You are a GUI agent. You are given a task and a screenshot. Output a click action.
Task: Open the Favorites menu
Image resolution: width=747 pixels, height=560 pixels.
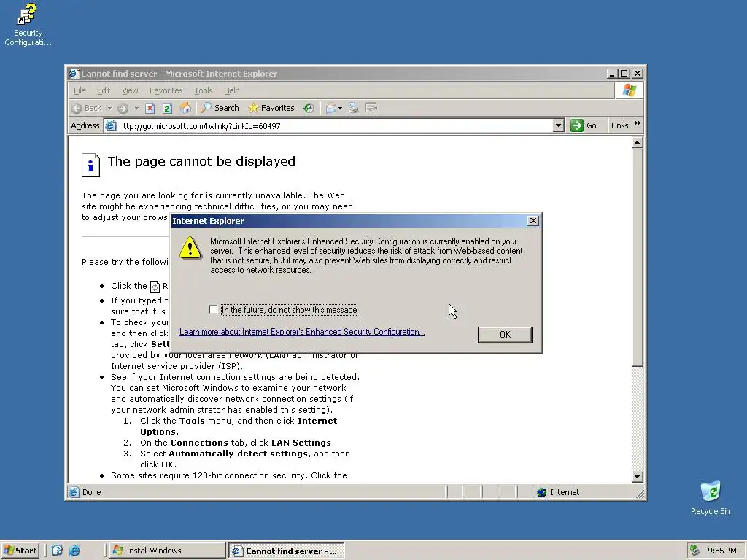(166, 90)
